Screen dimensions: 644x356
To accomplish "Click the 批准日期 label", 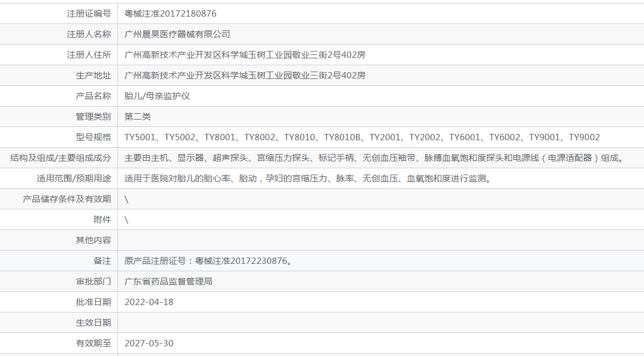I will point(93,302).
